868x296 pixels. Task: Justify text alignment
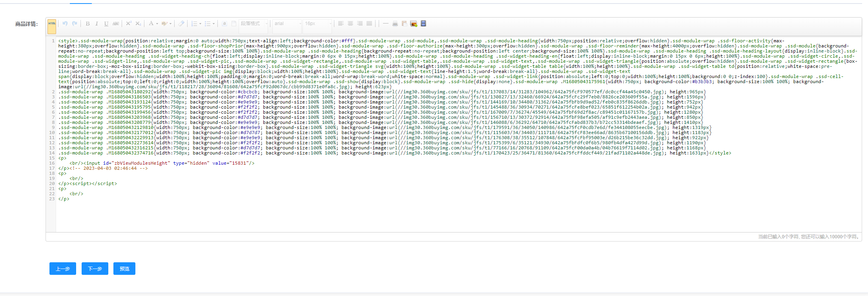pyautogui.click(x=369, y=24)
